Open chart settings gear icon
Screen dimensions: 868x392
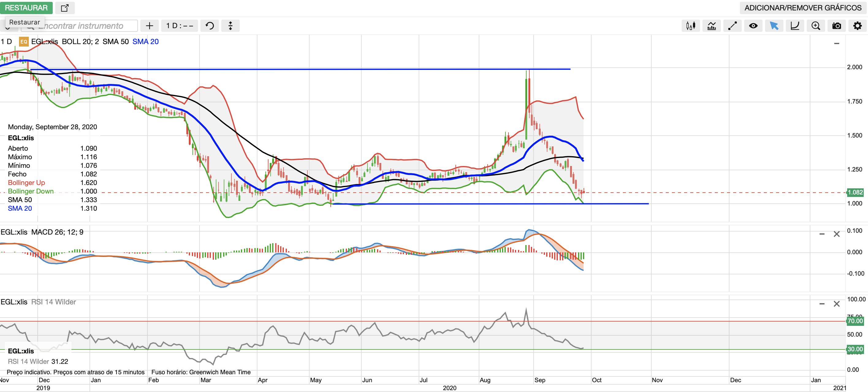(857, 26)
